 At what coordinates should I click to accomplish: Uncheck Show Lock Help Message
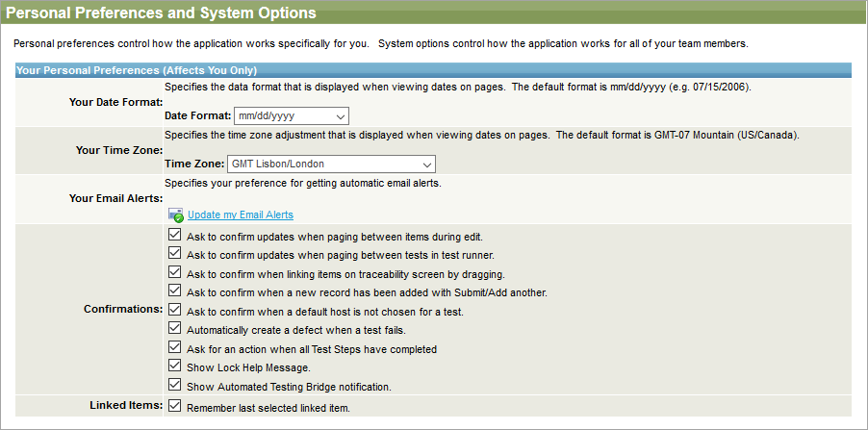tap(174, 367)
